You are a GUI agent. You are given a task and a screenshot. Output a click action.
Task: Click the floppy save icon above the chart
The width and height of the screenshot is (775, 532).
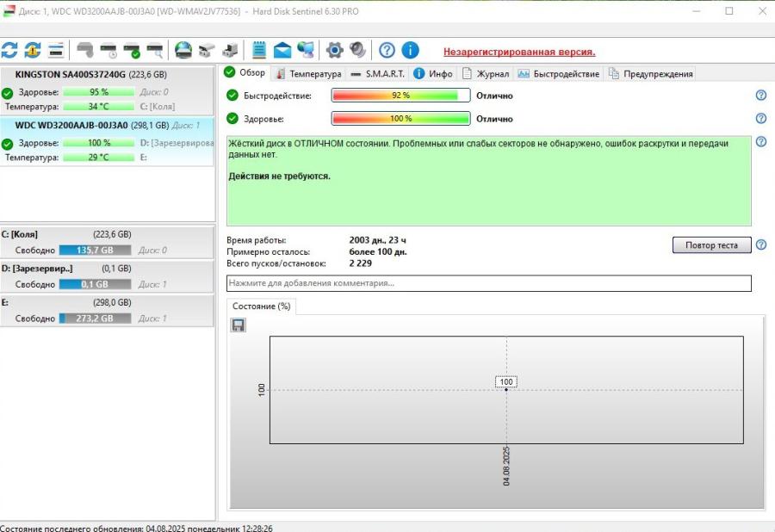(239, 325)
